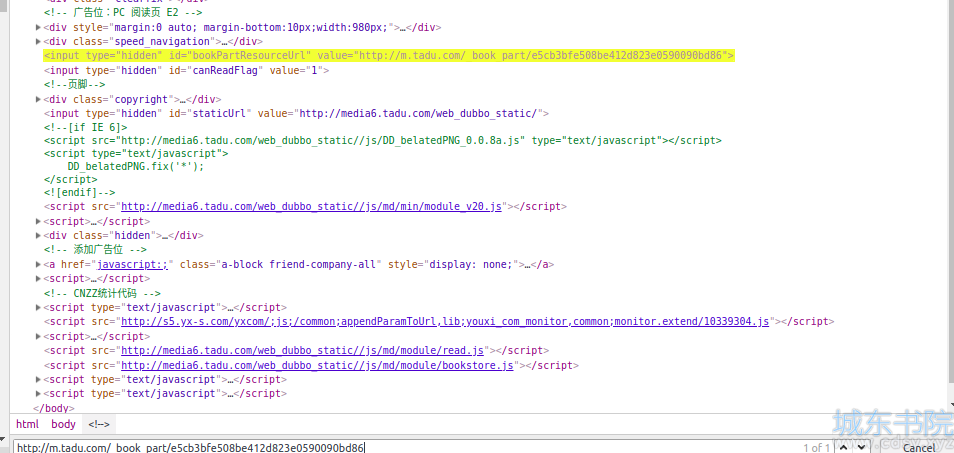Select the body breadcrumb
Image resolution: width=954 pixels, height=453 pixels.
pyautogui.click(x=63, y=424)
